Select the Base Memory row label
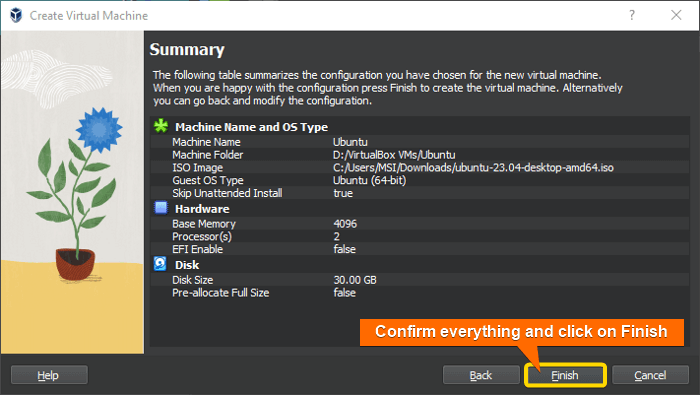 tap(204, 224)
